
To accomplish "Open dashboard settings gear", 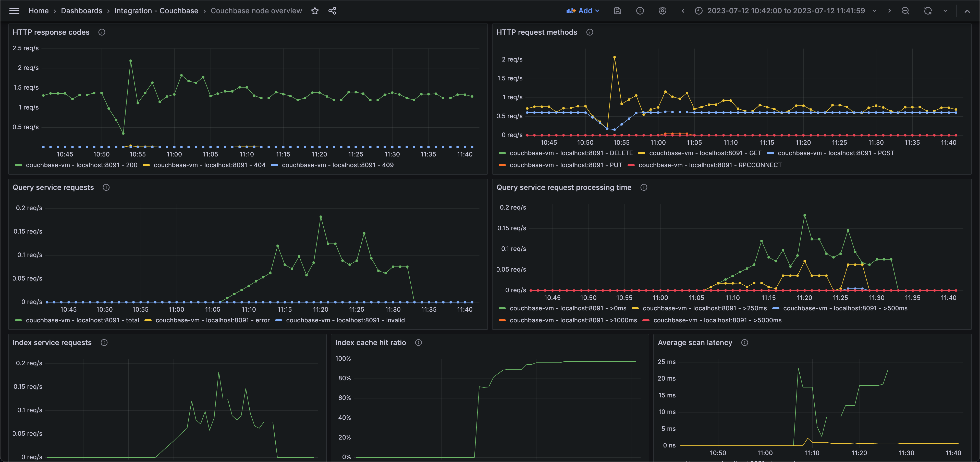I will pos(662,11).
